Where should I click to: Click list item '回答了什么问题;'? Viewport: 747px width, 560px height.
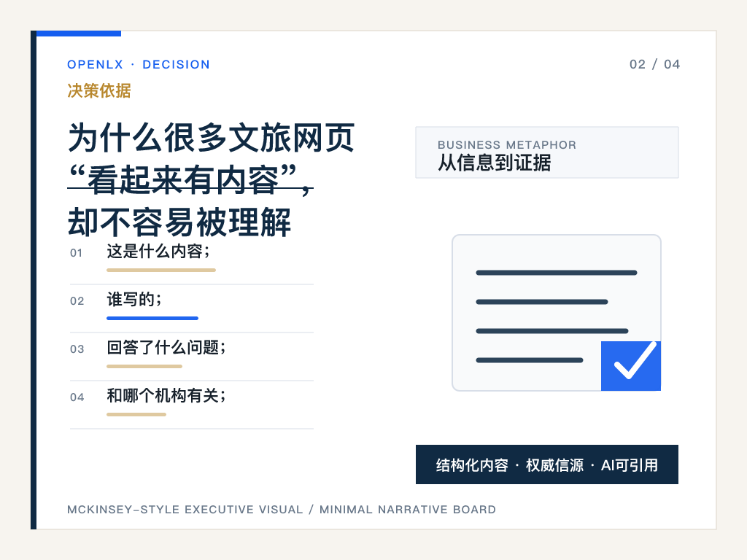tap(166, 347)
